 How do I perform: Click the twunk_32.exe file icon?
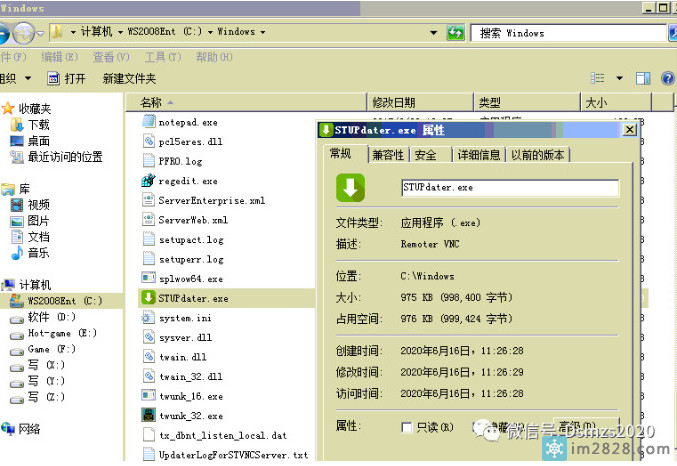tap(147, 415)
